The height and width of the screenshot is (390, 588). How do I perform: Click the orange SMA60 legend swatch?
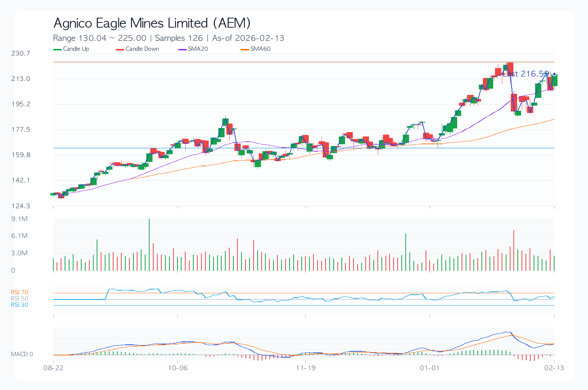245,49
